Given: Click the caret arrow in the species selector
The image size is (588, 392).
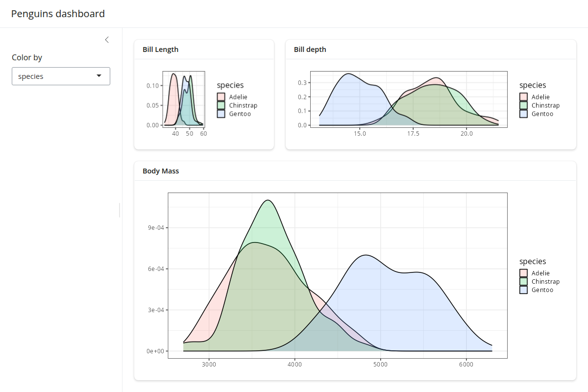Looking at the screenshot, I should tap(99, 76).
